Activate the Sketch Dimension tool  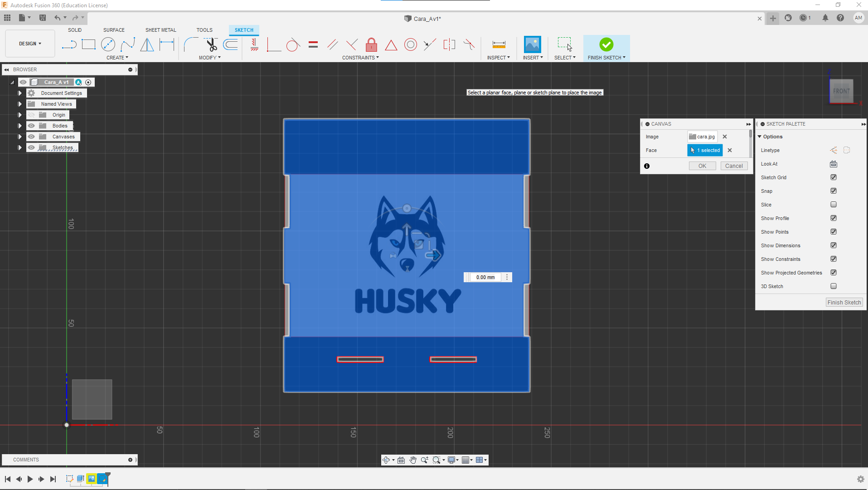pos(167,44)
